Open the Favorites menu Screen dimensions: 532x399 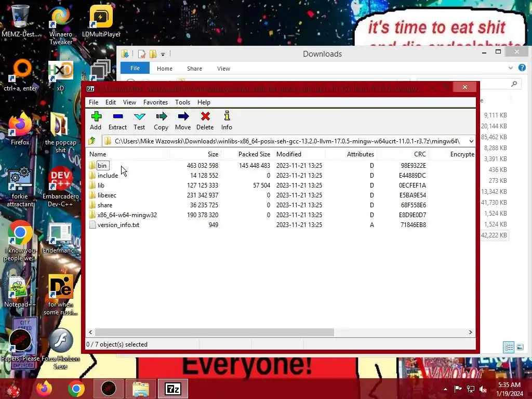155,102
